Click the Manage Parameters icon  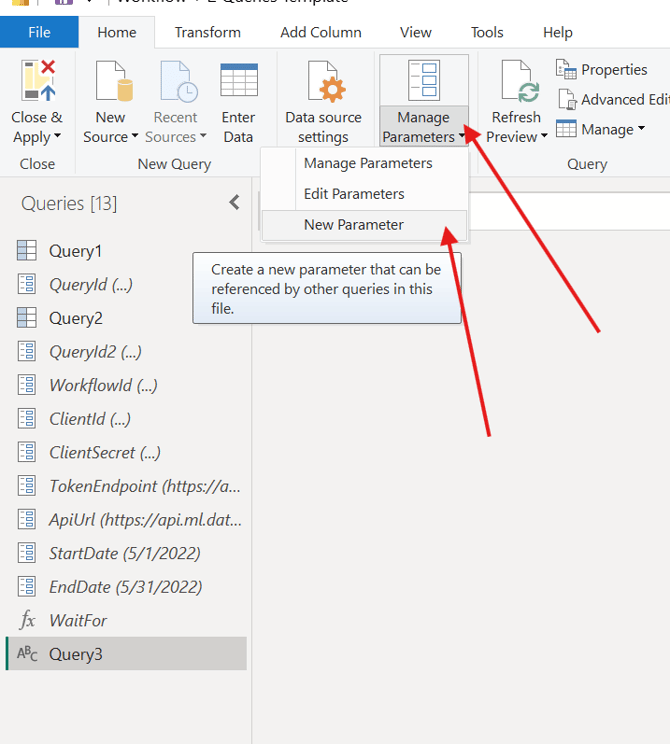(x=423, y=80)
